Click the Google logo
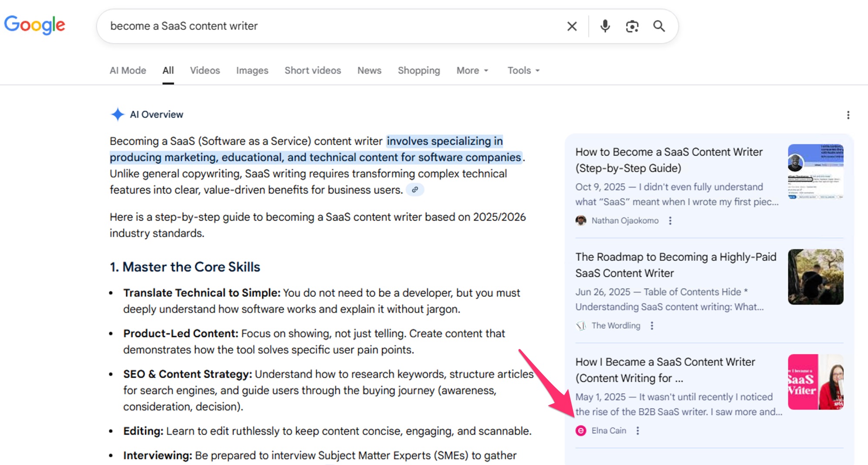Screen dimensions: 868x465 click(34, 25)
